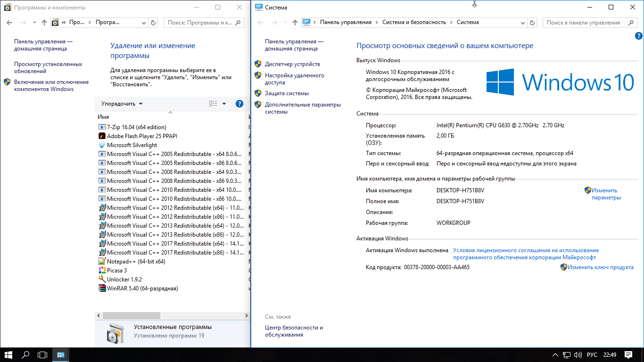Click the Control Panel taskbar icon
Screen dimensions: 644x362
(61, 354)
